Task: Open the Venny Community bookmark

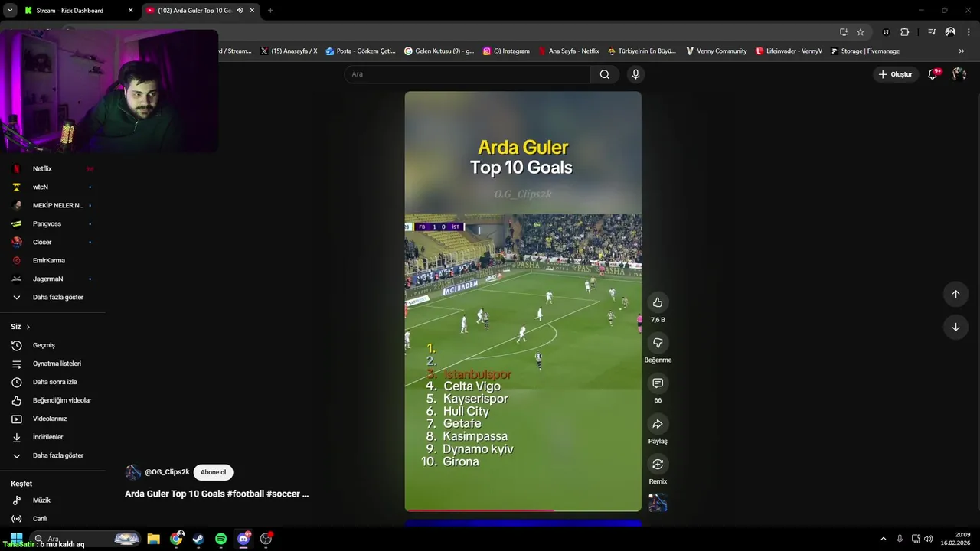Action: [717, 51]
